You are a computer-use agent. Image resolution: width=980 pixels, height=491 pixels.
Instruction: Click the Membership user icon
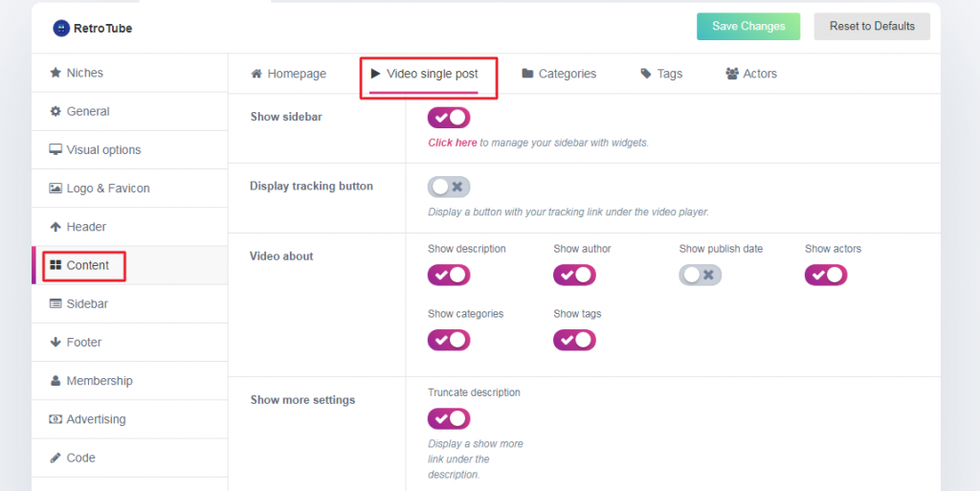(x=56, y=381)
